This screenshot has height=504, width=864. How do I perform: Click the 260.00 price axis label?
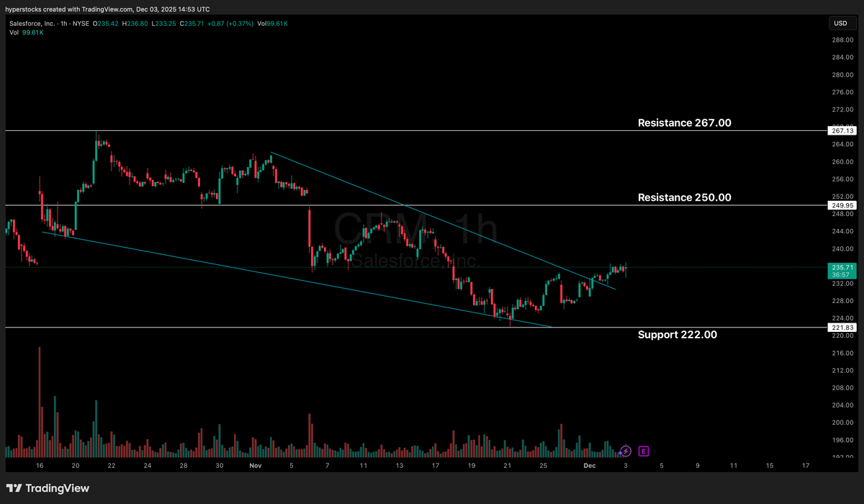click(843, 162)
